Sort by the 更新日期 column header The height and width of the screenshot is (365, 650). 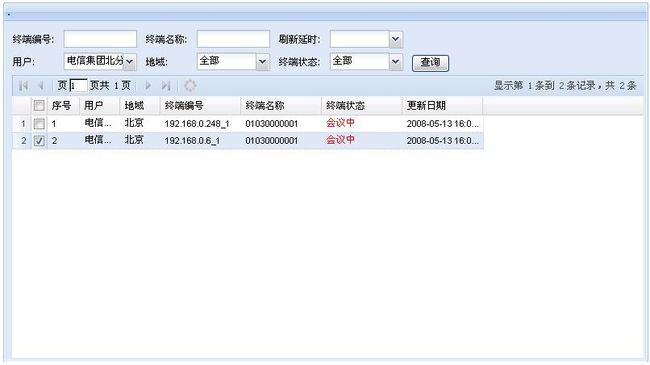(x=442, y=106)
